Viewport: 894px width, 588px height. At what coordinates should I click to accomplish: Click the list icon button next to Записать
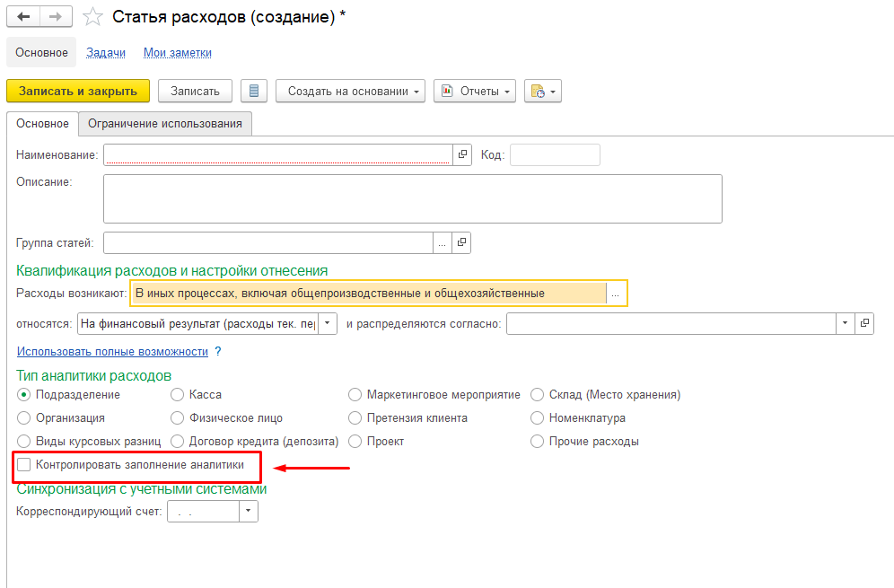(254, 91)
